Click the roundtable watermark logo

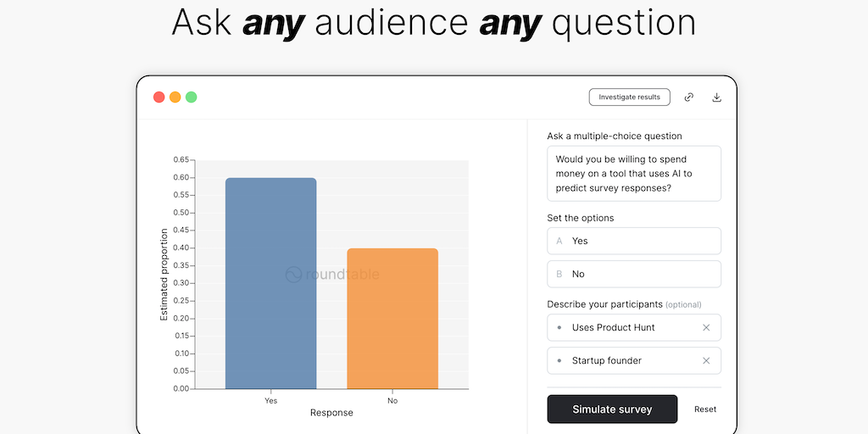(331, 275)
